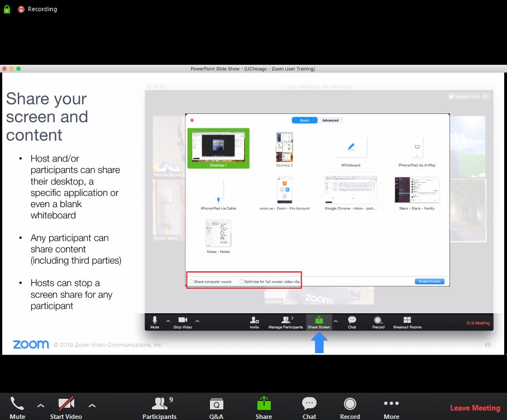Click Manage Participants in slide toolbar
Image resolution: width=507 pixels, height=420 pixels.
tap(285, 322)
